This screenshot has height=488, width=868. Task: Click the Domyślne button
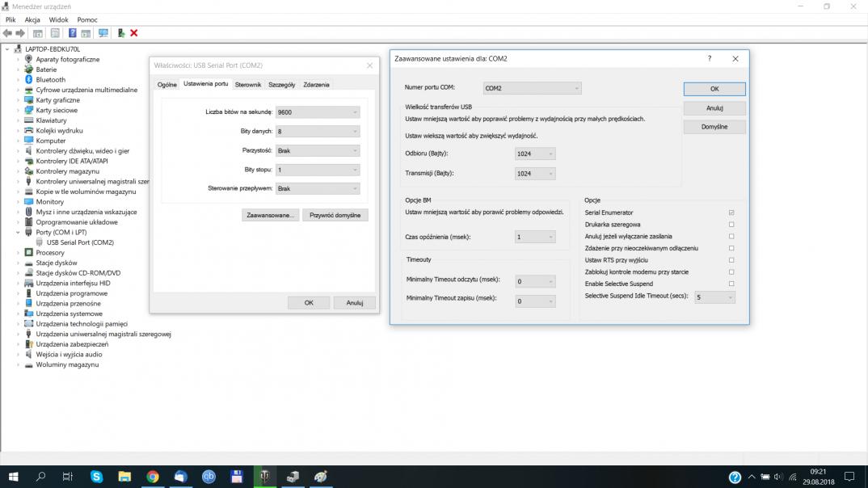714,127
